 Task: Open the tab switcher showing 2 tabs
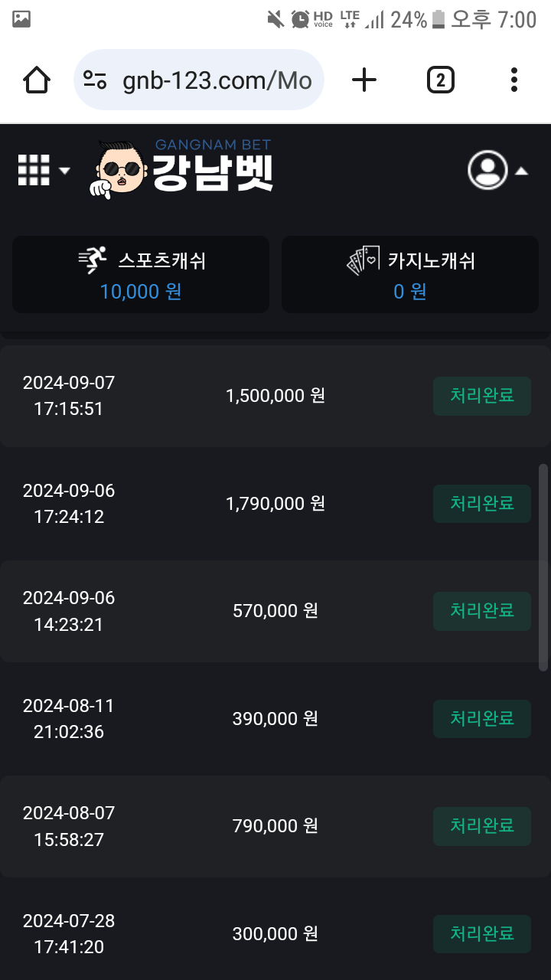click(x=440, y=80)
